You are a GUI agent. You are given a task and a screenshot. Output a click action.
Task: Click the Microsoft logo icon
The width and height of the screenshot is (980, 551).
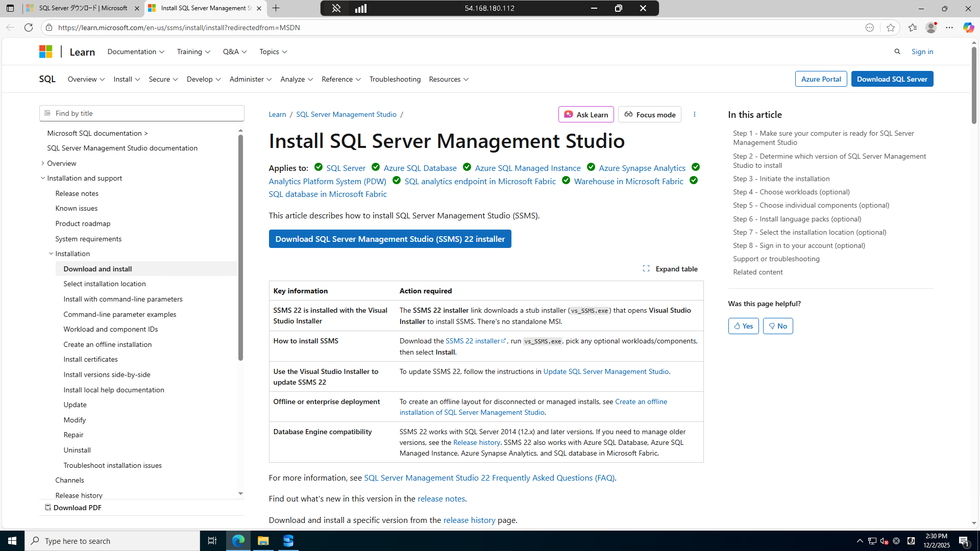coord(45,52)
